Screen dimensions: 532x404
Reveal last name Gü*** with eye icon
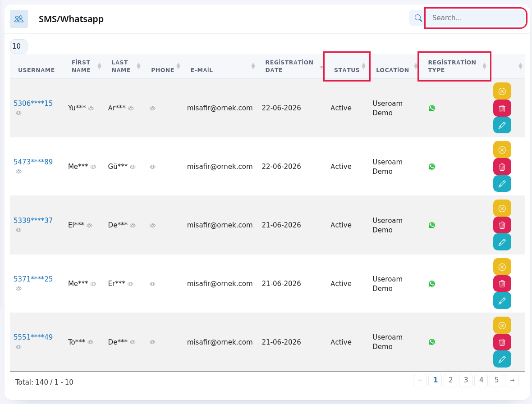pos(133,167)
